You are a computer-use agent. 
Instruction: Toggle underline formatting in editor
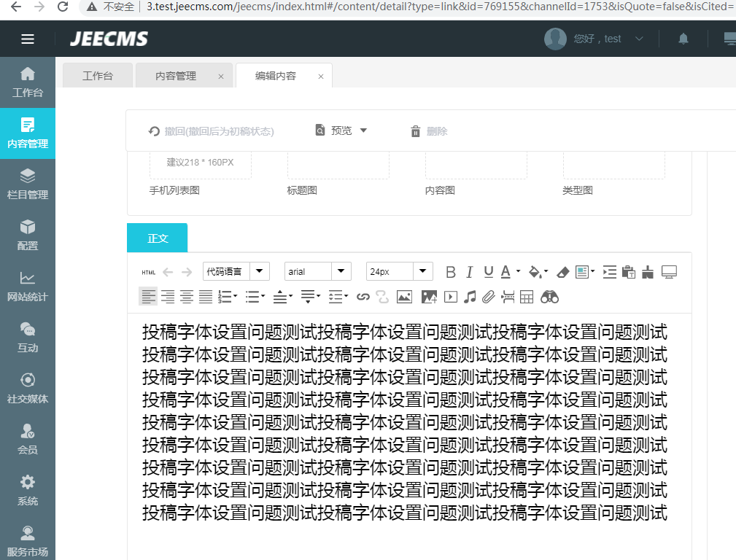[x=489, y=272]
